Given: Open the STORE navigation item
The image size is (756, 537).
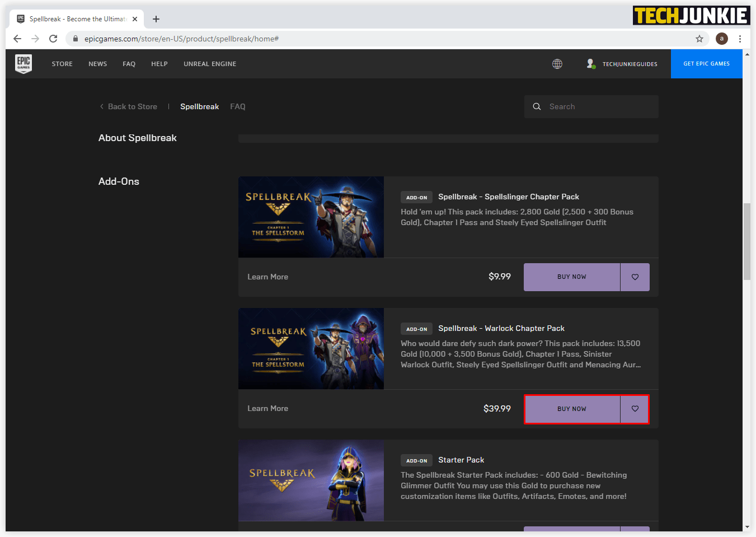Looking at the screenshot, I should [62, 64].
